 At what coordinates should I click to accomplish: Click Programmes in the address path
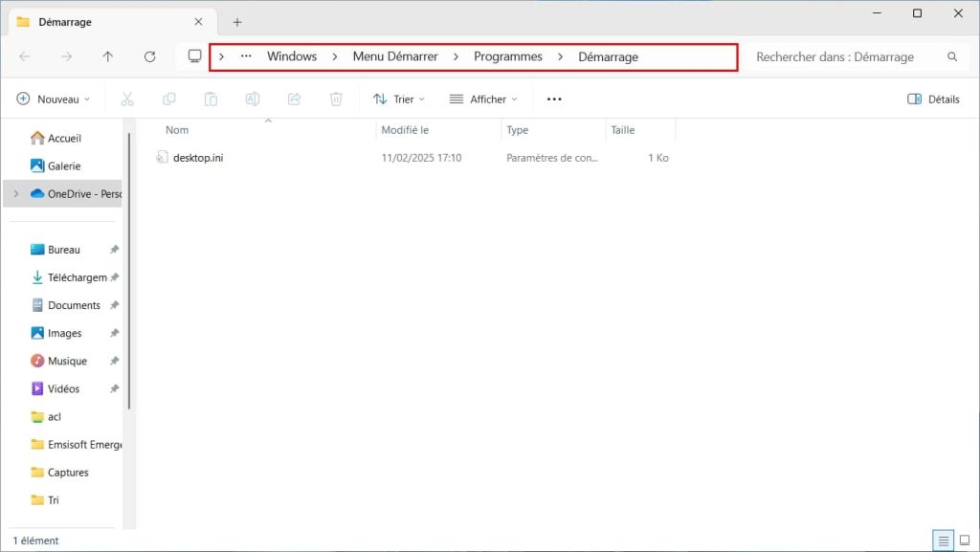point(508,56)
